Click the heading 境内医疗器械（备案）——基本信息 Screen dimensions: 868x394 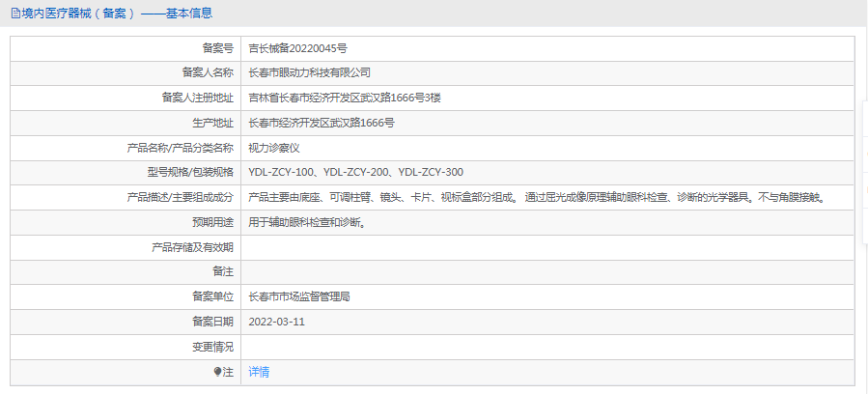(x=117, y=14)
